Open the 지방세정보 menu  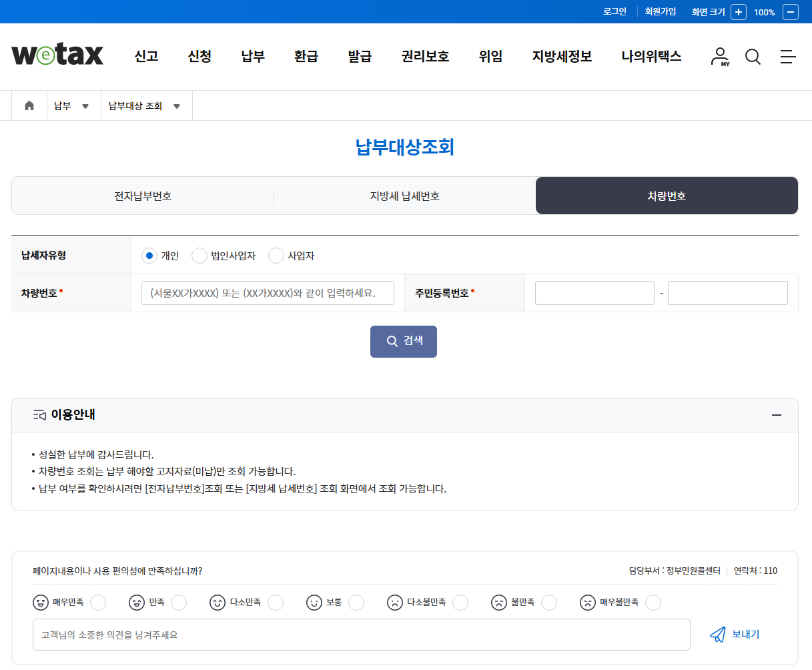tap(561, 57)
